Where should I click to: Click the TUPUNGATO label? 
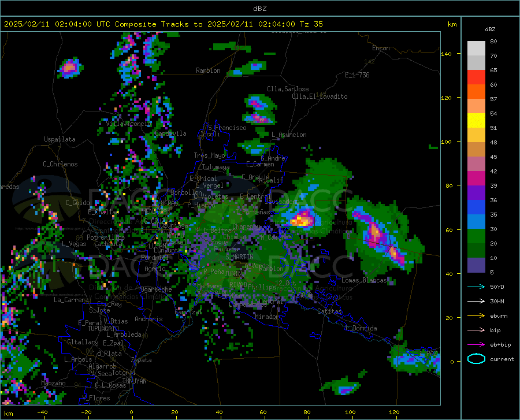103,329
